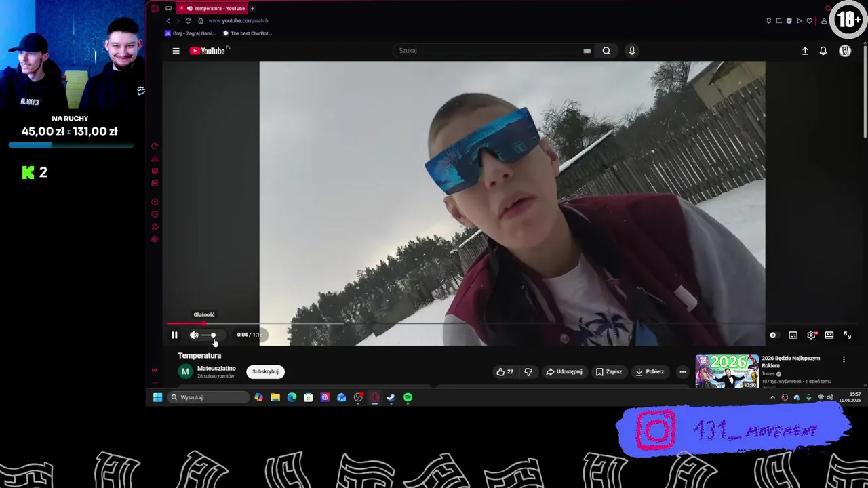Open the Opera GX main menu logo
Image resolution: width=868 pixels, height=488 pixels.
coord(155,8)
